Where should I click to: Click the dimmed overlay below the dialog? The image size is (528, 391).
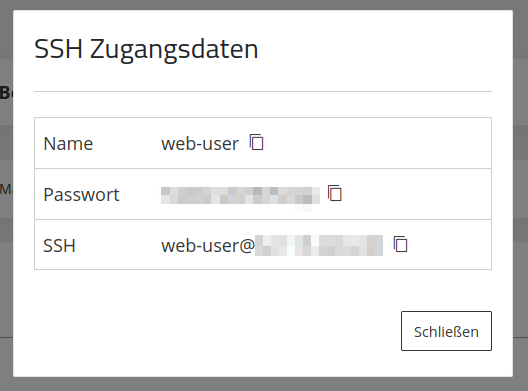264,384
